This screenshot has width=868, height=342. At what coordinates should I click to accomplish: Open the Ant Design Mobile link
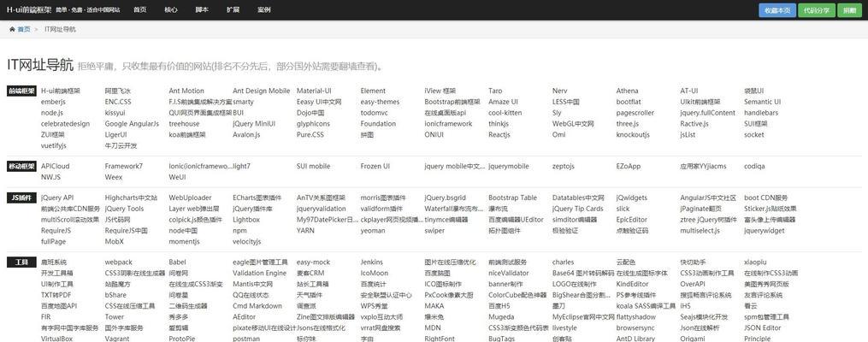[262, 91]
